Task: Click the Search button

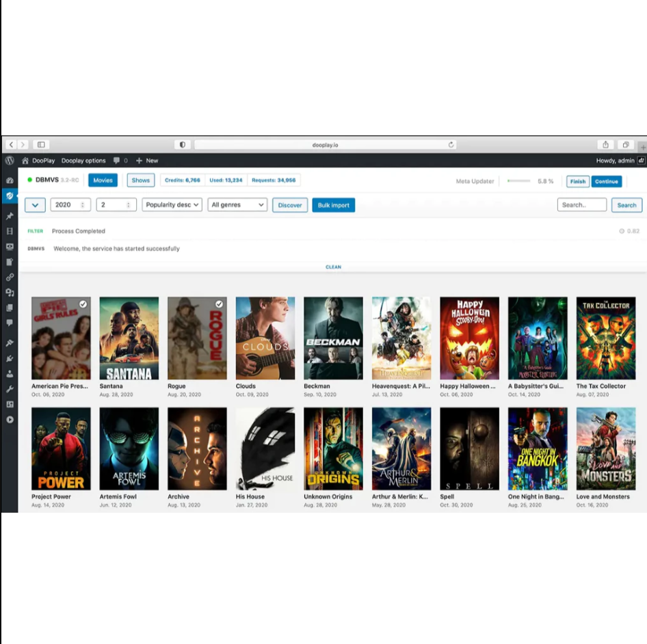Action: tap(626, 205)
